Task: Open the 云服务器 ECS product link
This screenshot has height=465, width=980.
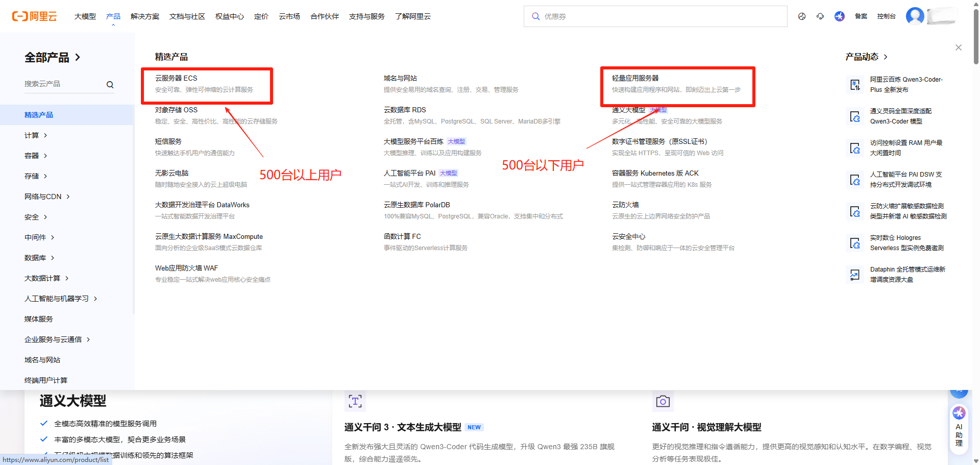Action: tap(176, 78)
